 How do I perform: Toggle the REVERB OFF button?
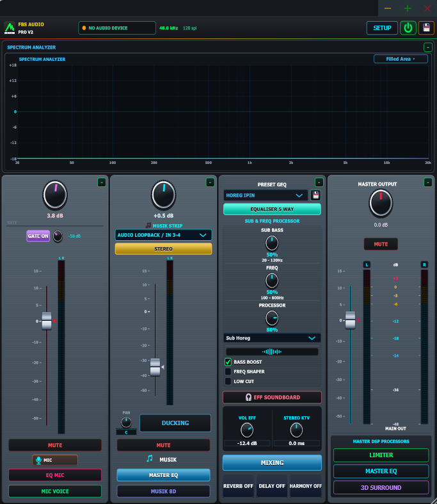[238, 486]
